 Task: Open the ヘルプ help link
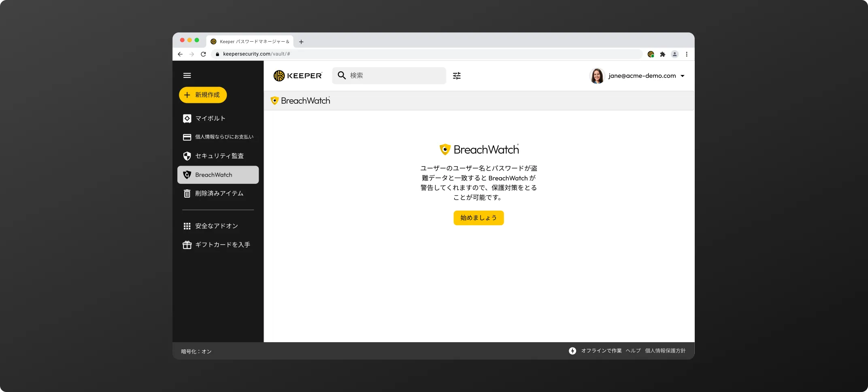pos(633,351)
